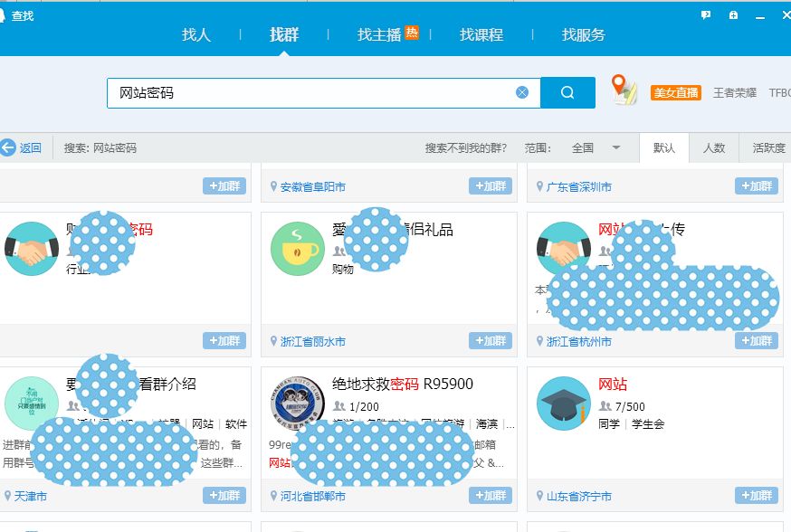
Task: Open the 找主播 tab
Action: point(379,35)
